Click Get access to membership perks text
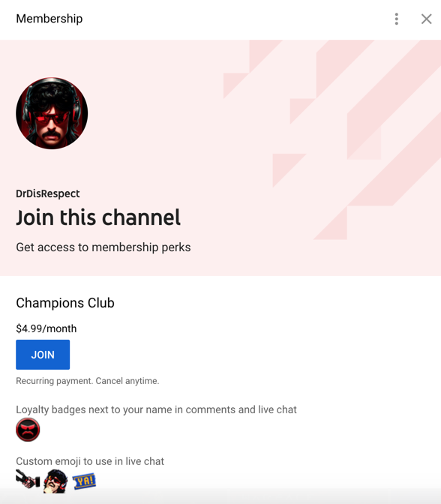The height and width of the screenshot is (504, 441). click(103, 247)
